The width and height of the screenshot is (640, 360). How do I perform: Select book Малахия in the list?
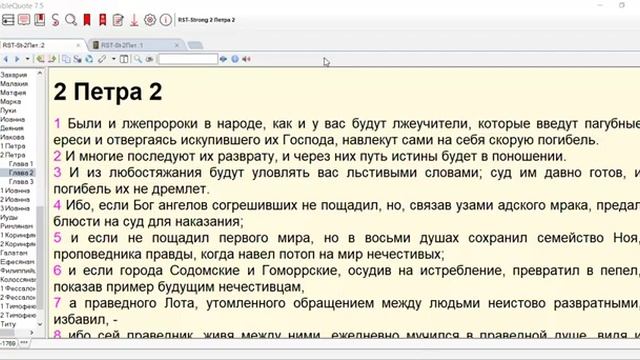point(14,84)
